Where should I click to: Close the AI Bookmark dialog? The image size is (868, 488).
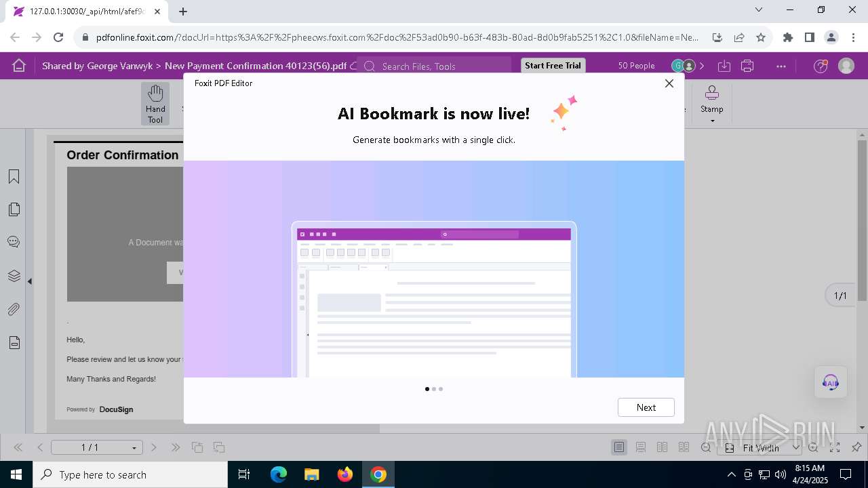669,83
